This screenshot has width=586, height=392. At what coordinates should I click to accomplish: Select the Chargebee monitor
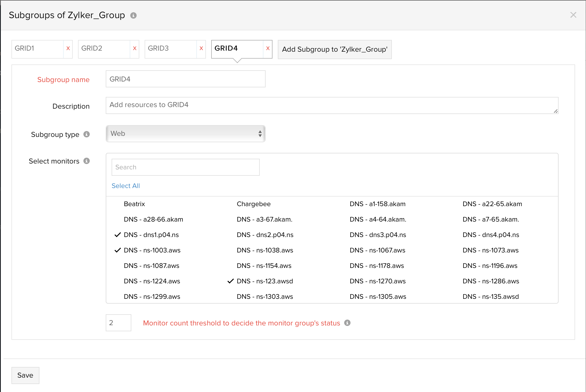254,204
